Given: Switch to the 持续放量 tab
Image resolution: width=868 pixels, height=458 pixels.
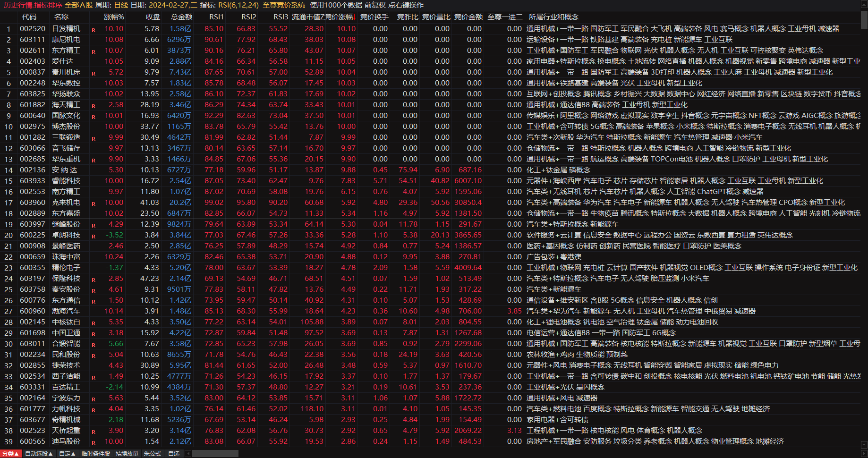Looking at the screenshot, I should (x=127, y=454).
